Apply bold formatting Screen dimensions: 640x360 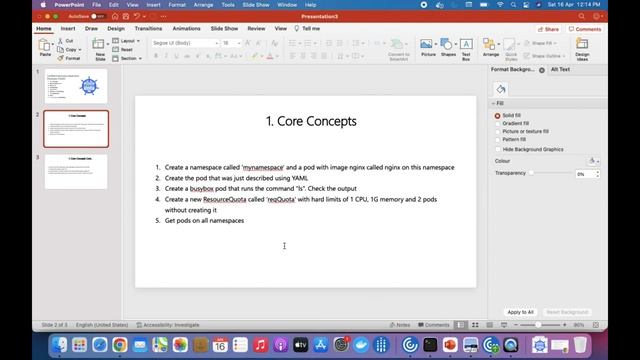156,56
